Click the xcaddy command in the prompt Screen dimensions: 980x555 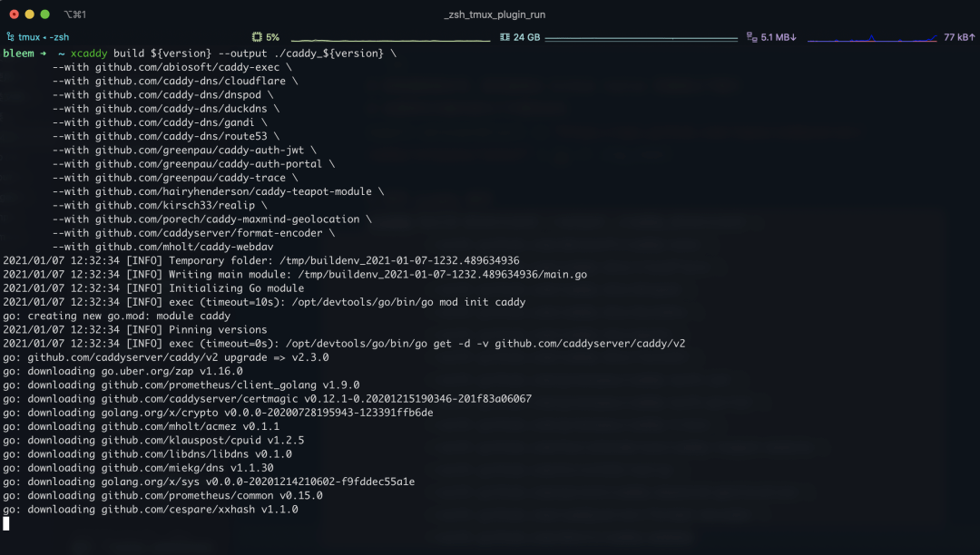click(89, 54)
